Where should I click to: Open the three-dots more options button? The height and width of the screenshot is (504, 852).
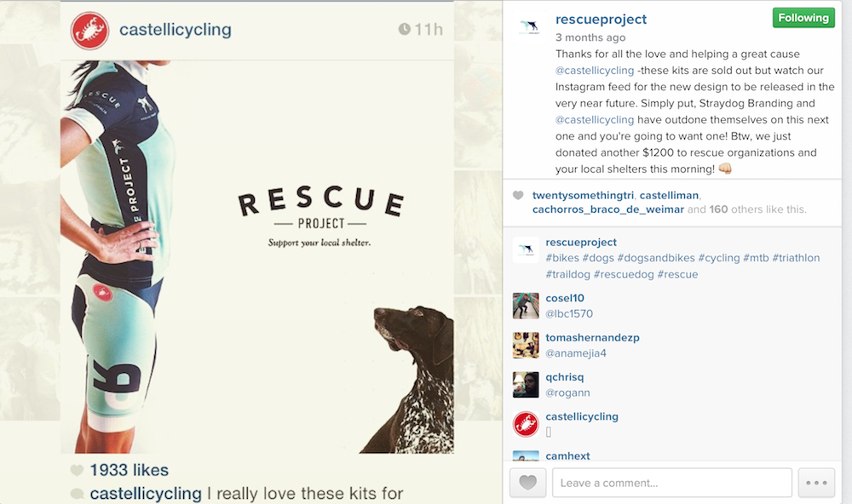pos(816,483)
